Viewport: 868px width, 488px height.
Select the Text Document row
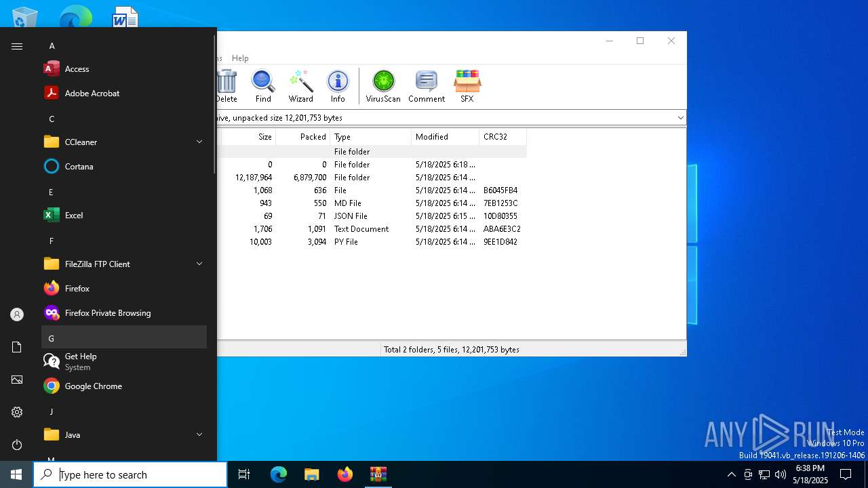tap(372, 229)
